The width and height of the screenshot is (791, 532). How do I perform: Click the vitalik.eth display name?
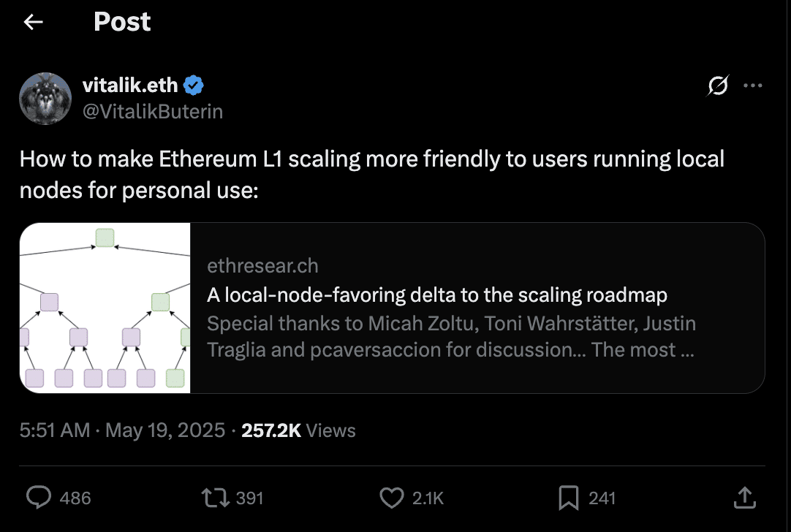[130, 85]
